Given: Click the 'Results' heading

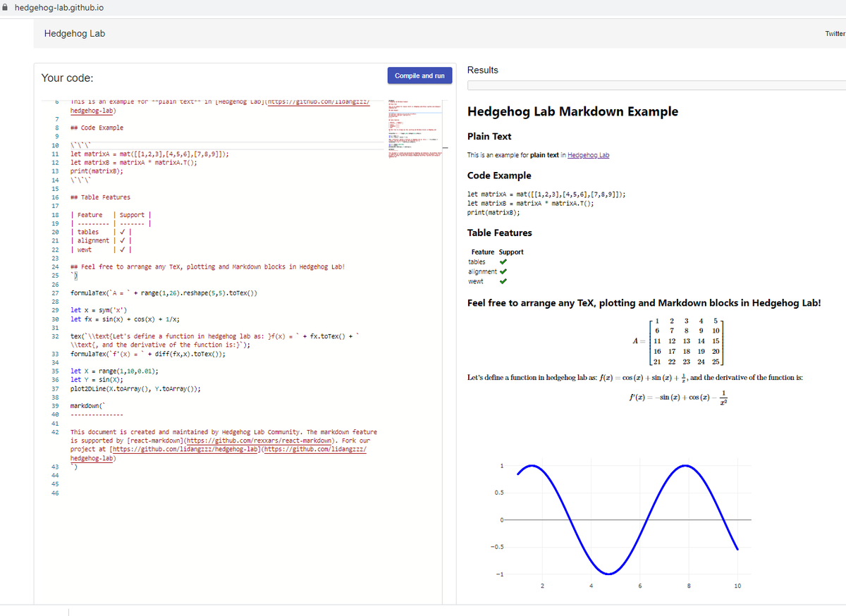Looking at the screenshot, I should coord(482,70).
